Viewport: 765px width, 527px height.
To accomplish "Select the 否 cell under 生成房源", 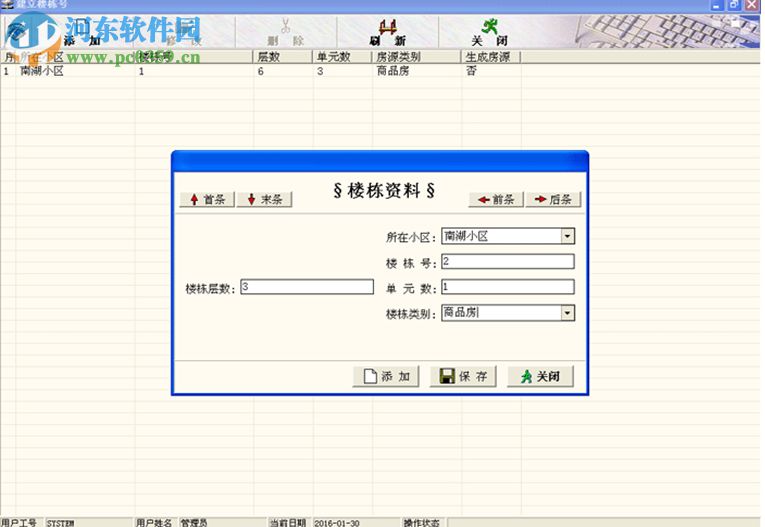I will (471, 71).
